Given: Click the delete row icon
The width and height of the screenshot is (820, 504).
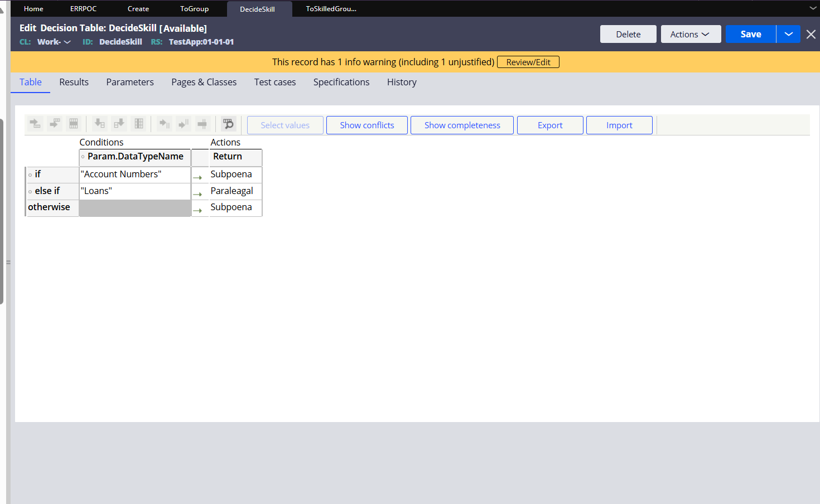Looking at the screenshot, I should 74,124.
